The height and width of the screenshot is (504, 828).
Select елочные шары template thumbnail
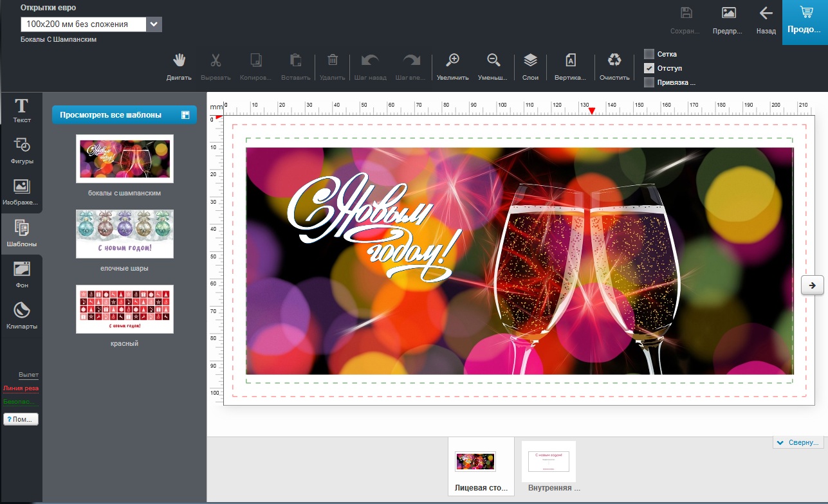point(125,234)
